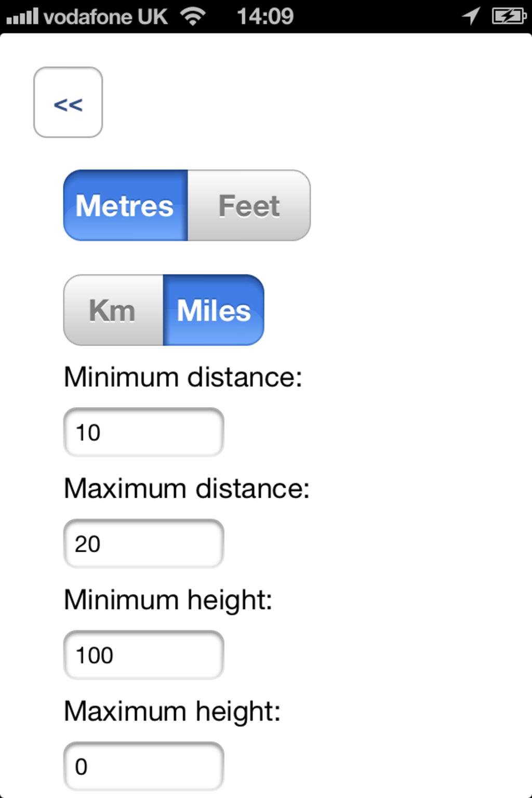This screenshot has height=798, width=532.
Task: Switch distance unit to Km
Action: [113, 310]
